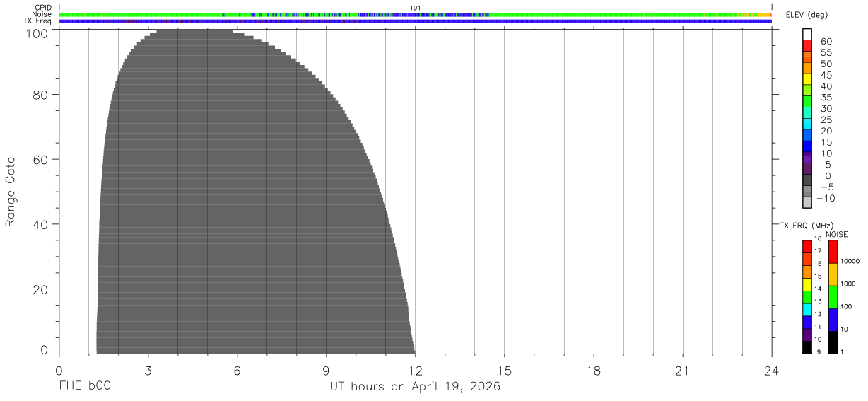Click the Noise color strip above the plot
This screenshot has width=868, height=401.
(416, 14)
